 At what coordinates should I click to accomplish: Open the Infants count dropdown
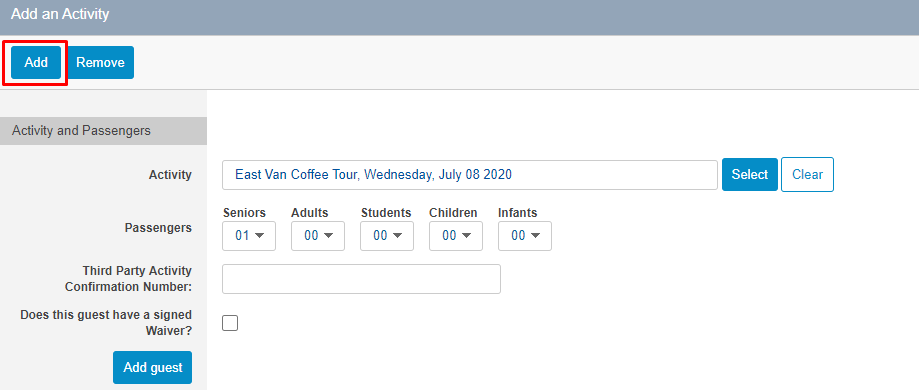point(525,236)
